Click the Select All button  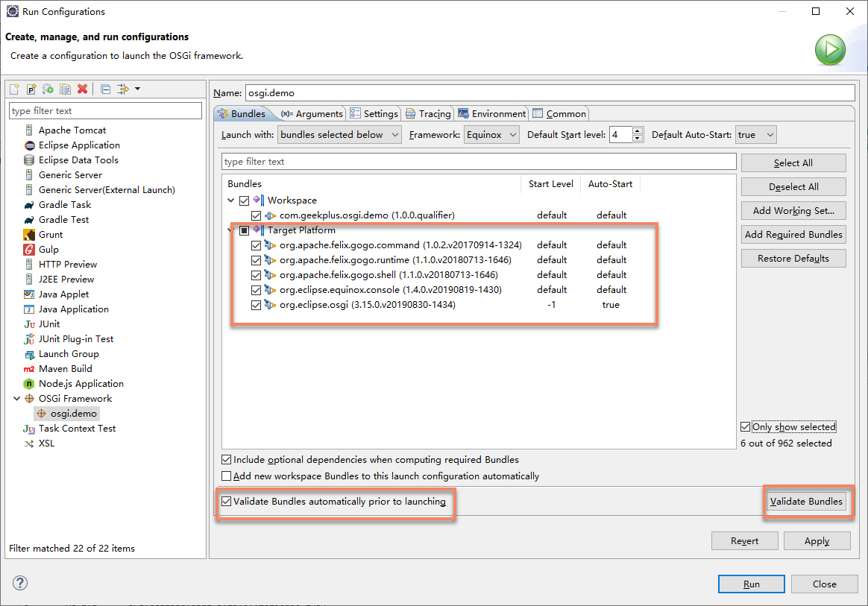coord(793,162)
